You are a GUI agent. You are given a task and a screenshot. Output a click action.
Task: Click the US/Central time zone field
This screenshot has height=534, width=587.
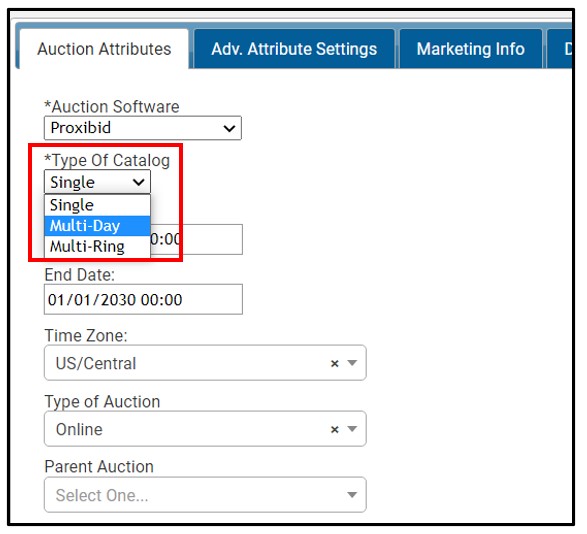(205, 363)
